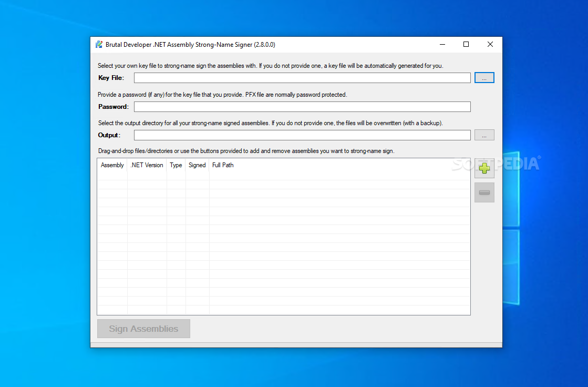Click the bold "Key File:" label
This screenshot has width=588, height=387.
point(111,78)
